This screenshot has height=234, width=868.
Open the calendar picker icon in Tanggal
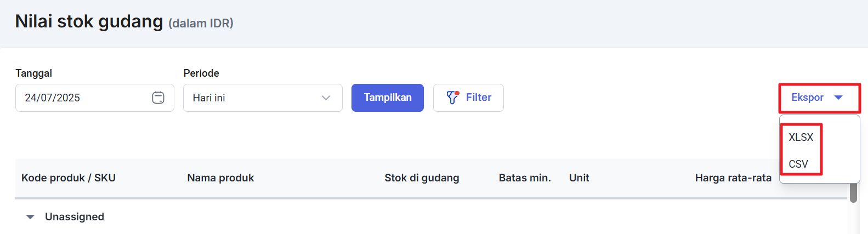(158, 98)
